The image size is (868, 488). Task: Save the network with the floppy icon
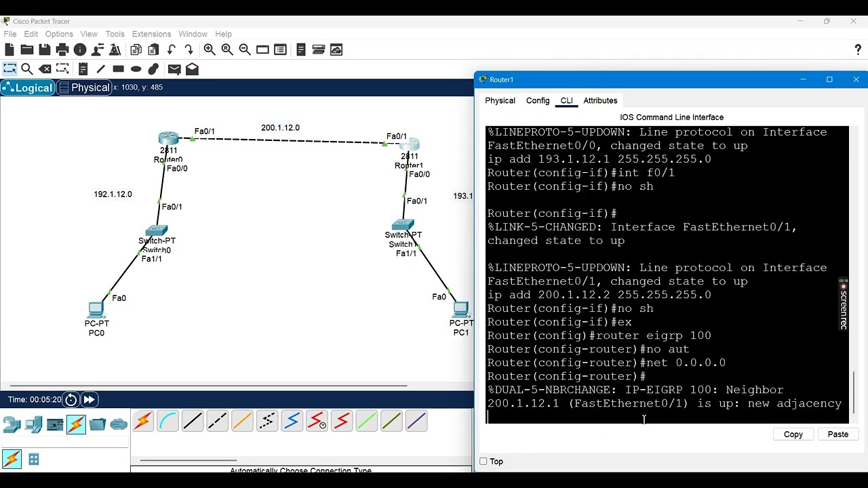(x=45, y=49)
